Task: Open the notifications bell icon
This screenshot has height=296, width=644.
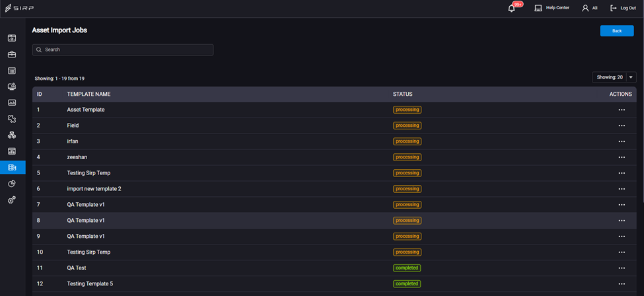Action: click(511, 8)
